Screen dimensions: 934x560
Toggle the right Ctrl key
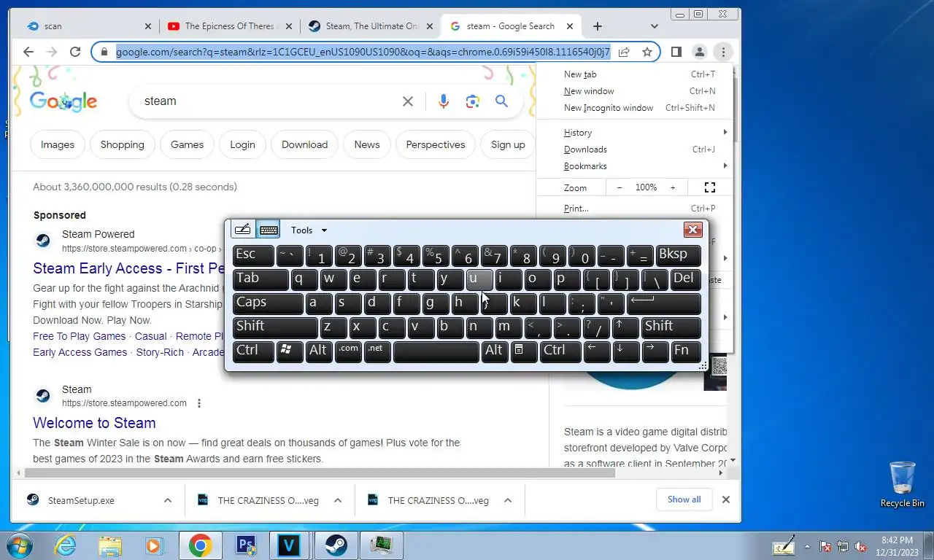560,351
